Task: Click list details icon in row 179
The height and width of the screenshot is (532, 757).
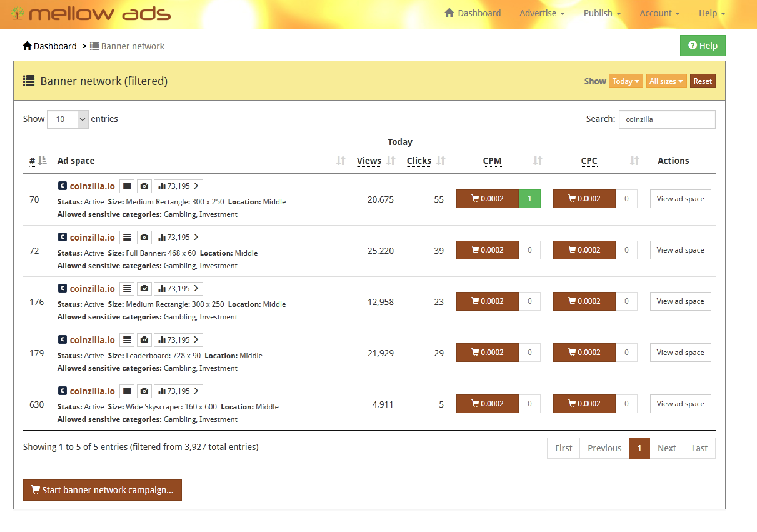Action: click(x=127, y=339)
